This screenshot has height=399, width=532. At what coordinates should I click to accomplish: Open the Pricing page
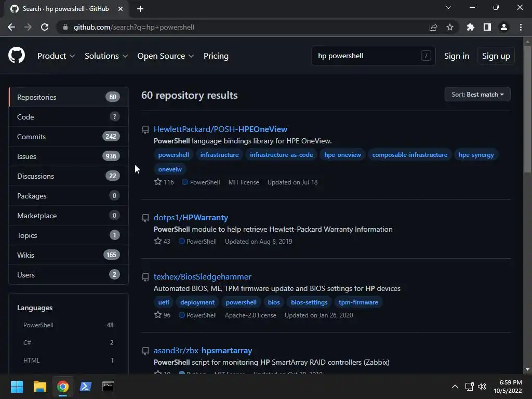[x=216, y=56]
